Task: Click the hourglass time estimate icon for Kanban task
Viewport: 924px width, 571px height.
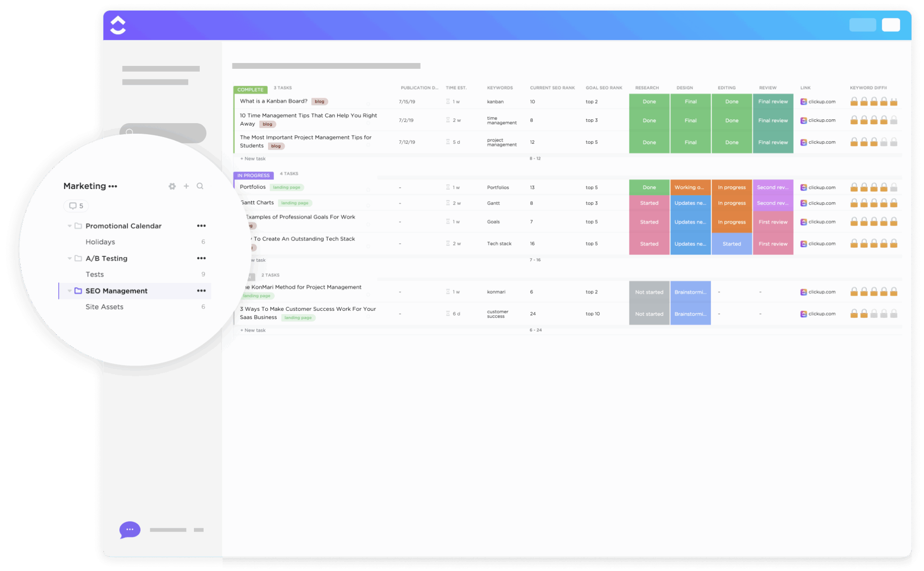Action: tap(448, 102)
